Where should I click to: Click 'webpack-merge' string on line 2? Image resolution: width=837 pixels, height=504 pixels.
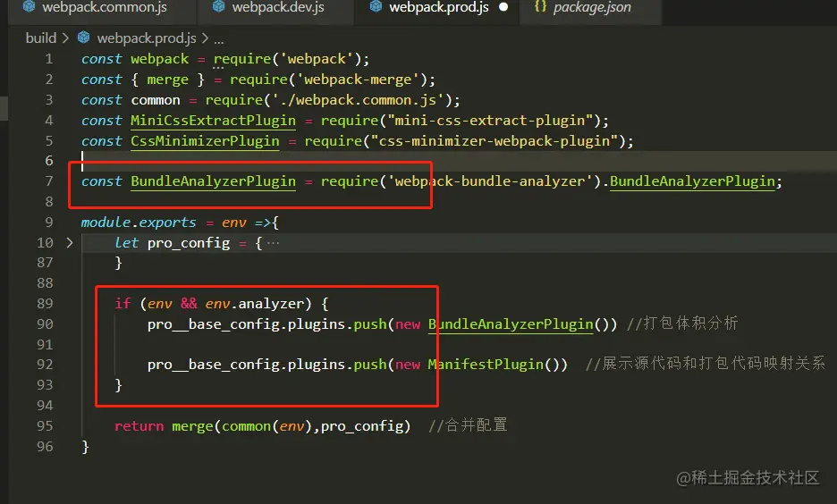(x=358, y=80)
